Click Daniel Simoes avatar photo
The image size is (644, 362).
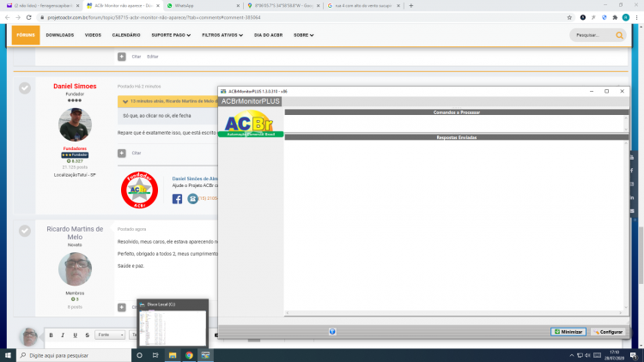(75, 124)
